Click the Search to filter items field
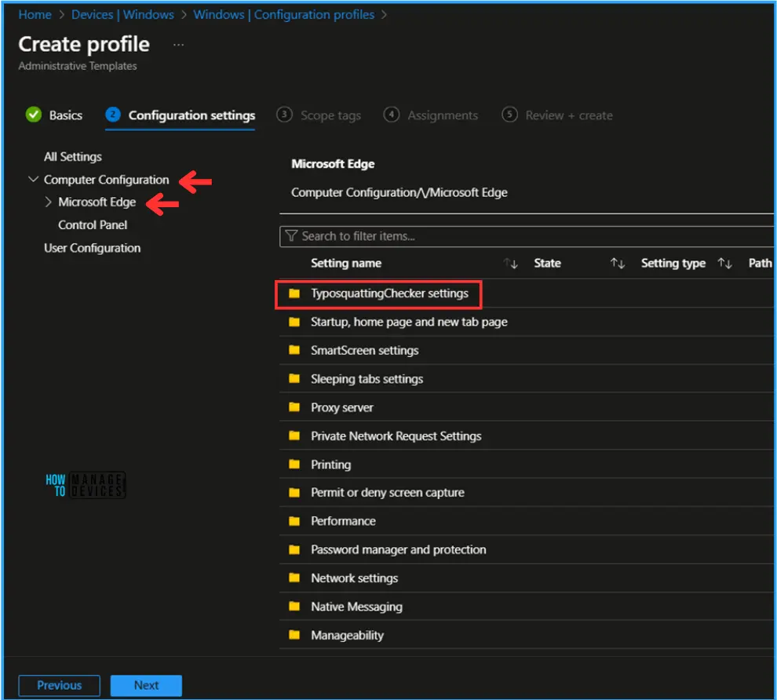The height and width of the screenshot is (700, 777). click(527, 236)
